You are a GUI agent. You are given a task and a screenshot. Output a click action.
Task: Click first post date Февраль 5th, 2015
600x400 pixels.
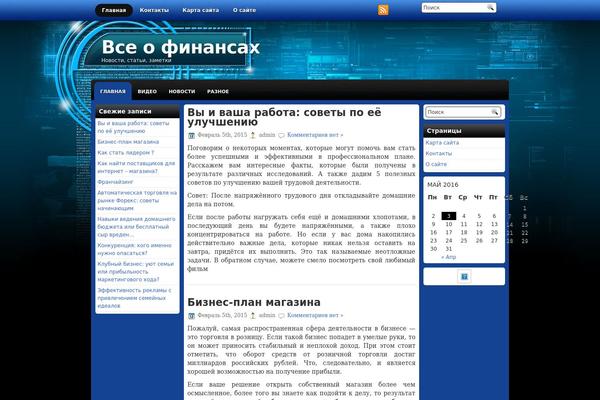tap(222, 135)
